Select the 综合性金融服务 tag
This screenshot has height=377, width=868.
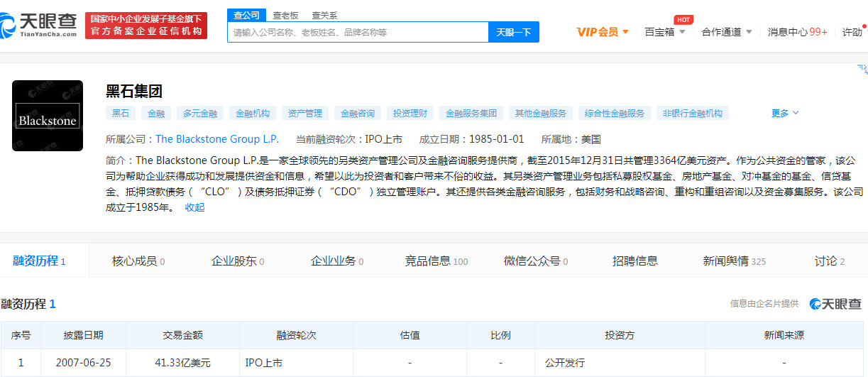coord(615,113)
